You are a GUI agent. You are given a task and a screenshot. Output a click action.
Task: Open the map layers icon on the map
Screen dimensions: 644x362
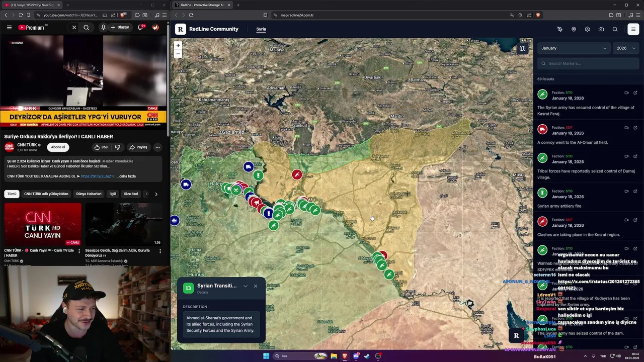[523, 49]
